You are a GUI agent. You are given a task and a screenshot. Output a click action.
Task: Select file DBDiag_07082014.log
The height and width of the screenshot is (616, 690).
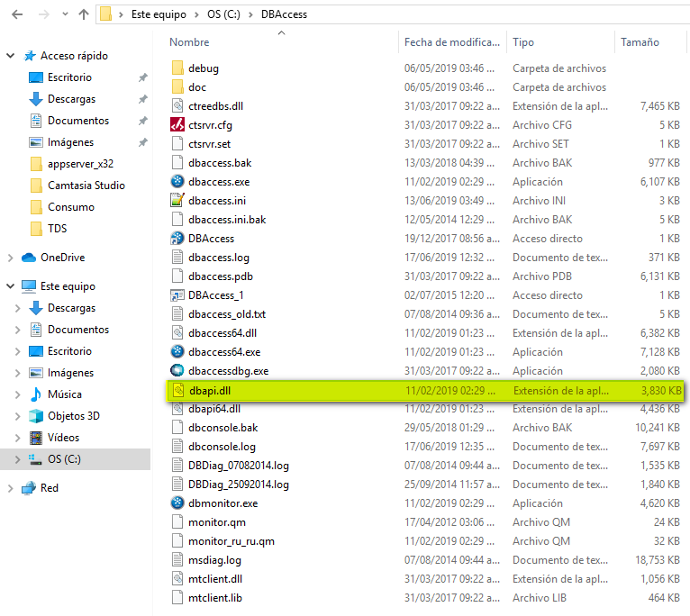pyautogui.click(x=239, y=466)
